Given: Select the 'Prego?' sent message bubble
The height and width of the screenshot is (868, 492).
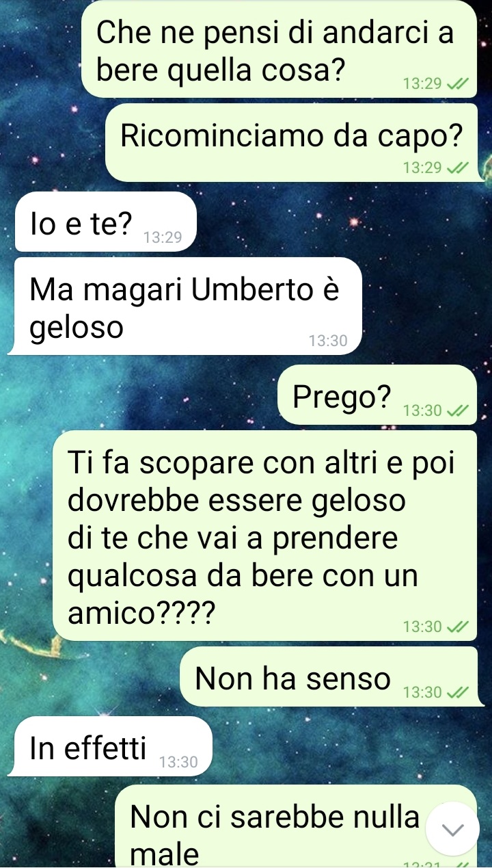Looking at the screenshot, I should (x=377, y=394).
